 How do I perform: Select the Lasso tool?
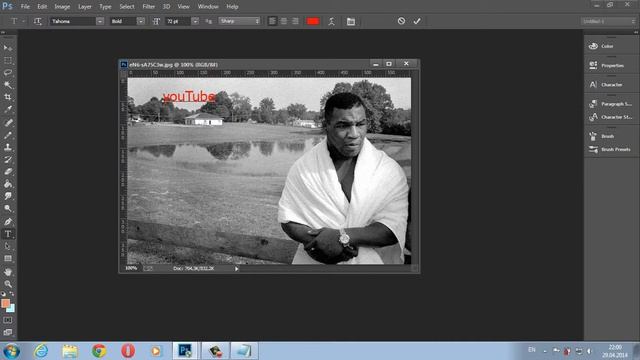(8, 73)
